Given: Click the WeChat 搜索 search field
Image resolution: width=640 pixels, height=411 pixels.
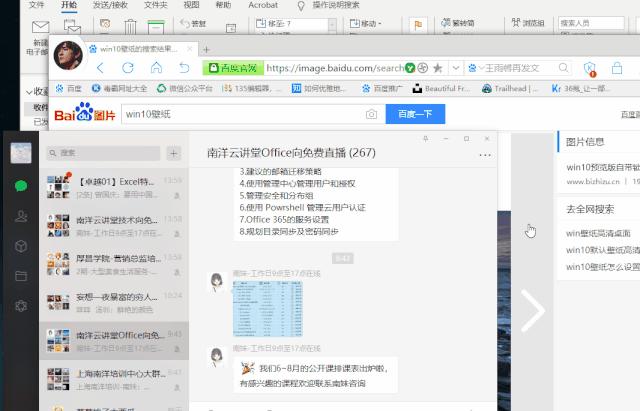Looking at the screenshot, I should tap(103, 153).
